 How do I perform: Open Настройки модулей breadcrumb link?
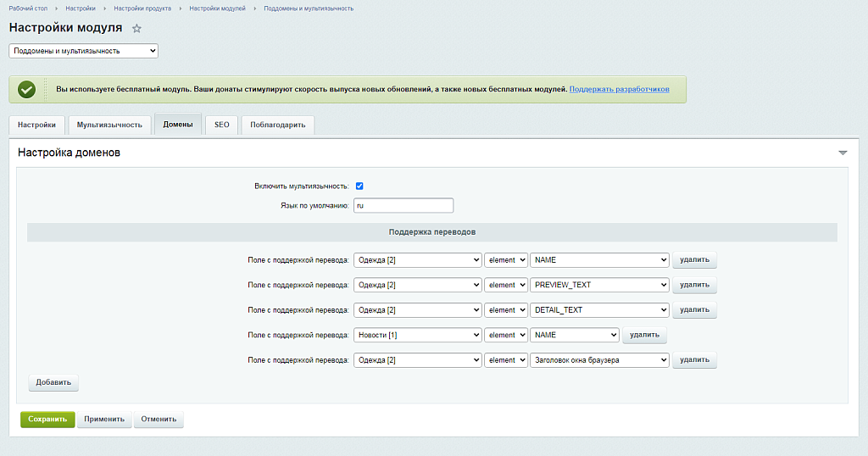[217, 8]
